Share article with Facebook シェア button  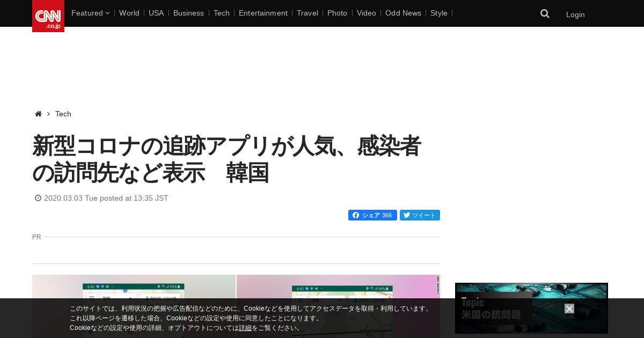(372, 215)
